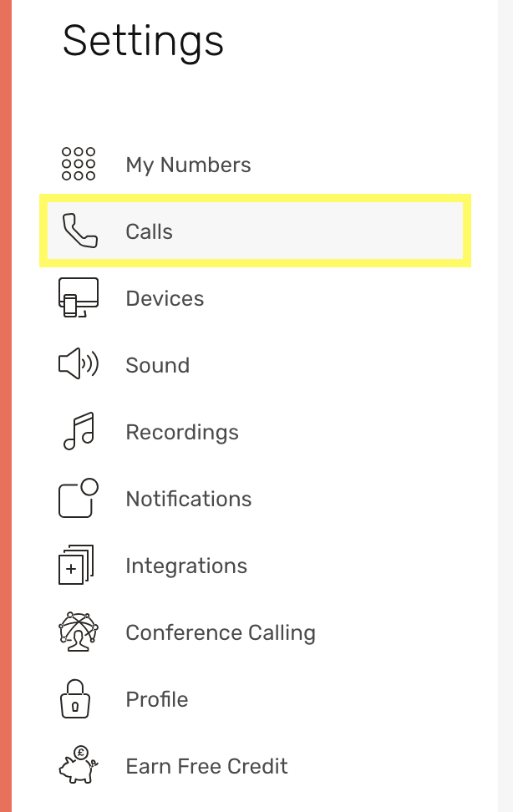The image size is (513, 812).
Task: Select the Calls phone icon
Action: click(x=77, y=231)
